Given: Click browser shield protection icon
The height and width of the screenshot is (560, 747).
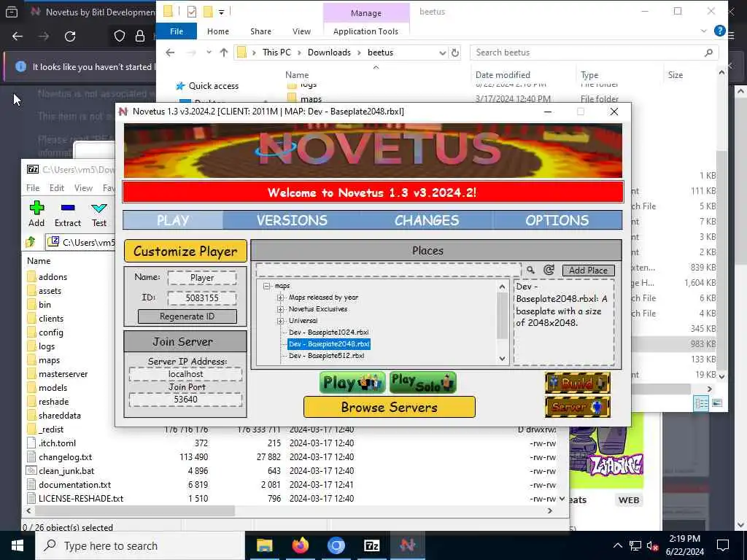Looking at the screenshot, I should click(120, 36).
